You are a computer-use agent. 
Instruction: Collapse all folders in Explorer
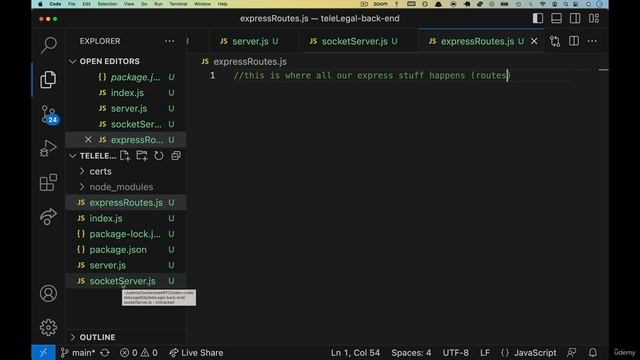176,156
